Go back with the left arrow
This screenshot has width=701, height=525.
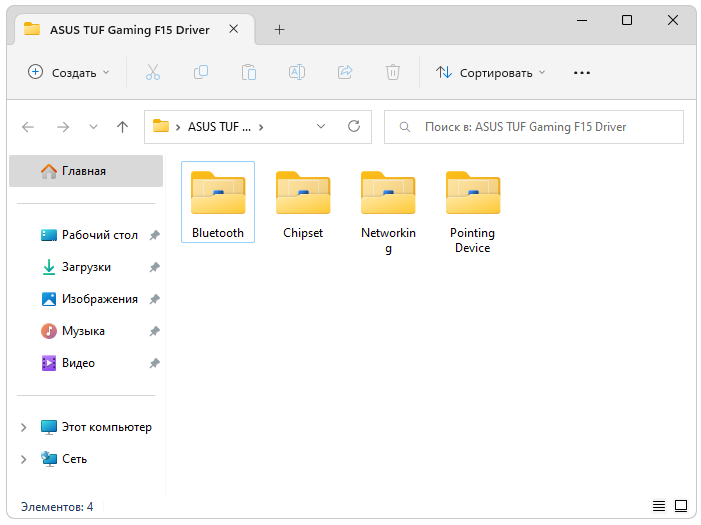click(28, 127)
